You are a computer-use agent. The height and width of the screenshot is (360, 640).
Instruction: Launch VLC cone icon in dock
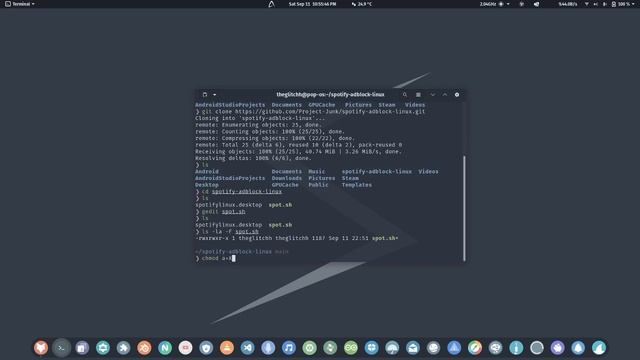click(x=227, y=348)
